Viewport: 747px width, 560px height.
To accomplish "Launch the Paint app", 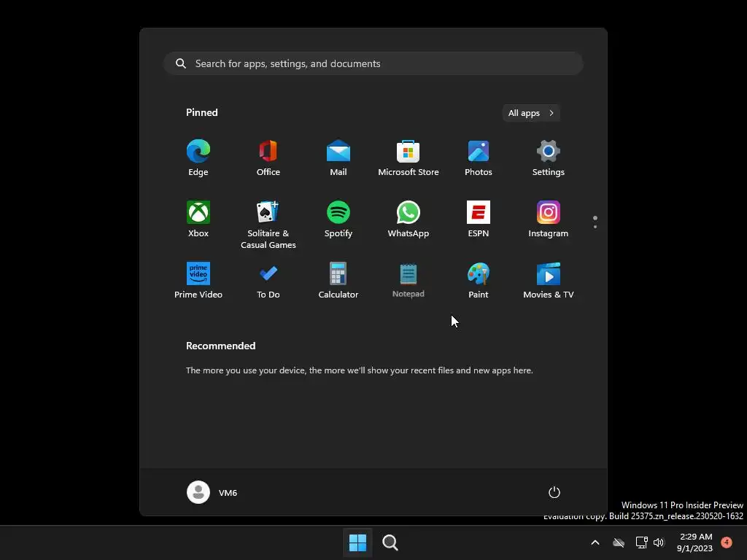I will [x=479, y=281].
